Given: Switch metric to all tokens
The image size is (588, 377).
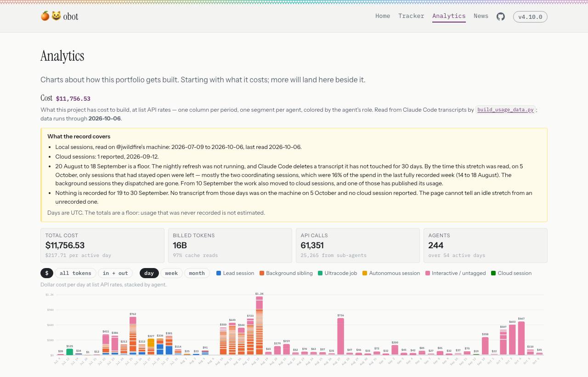Looking at the screenshot, I should click(x=75, y=273).
